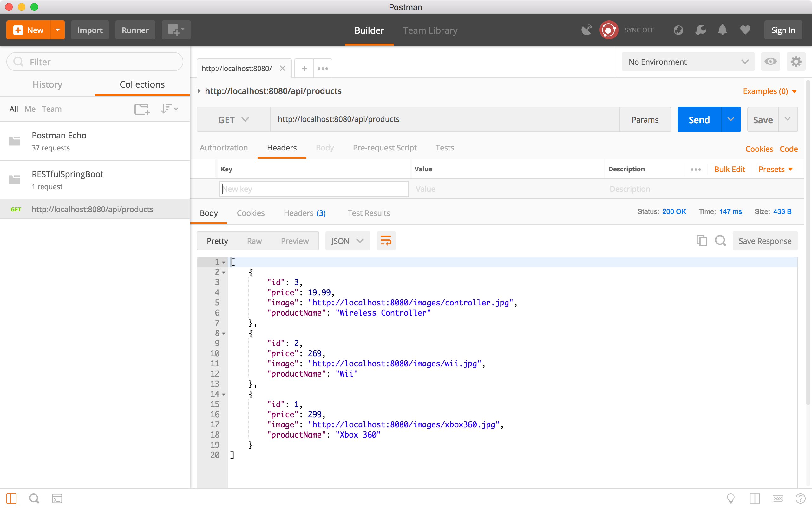This screenshot has width=812, height=508.
Task: Select the GET localhost api/products request in sidebar
Action: [95, 209]
